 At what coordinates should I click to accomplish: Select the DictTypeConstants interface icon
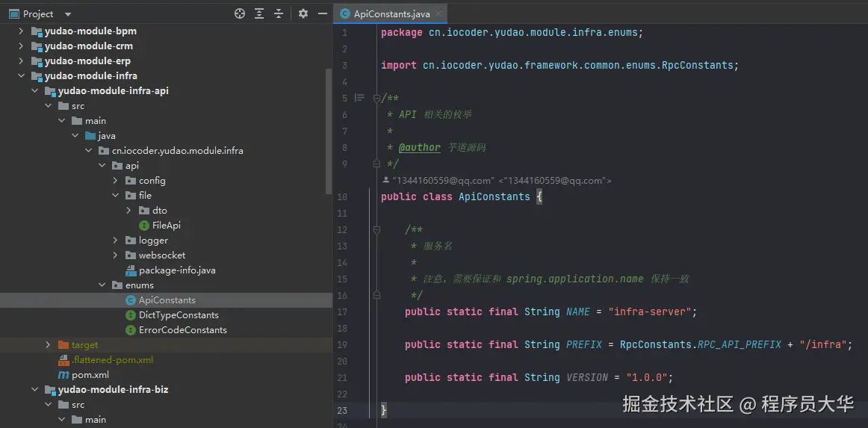tap(131, 315)
